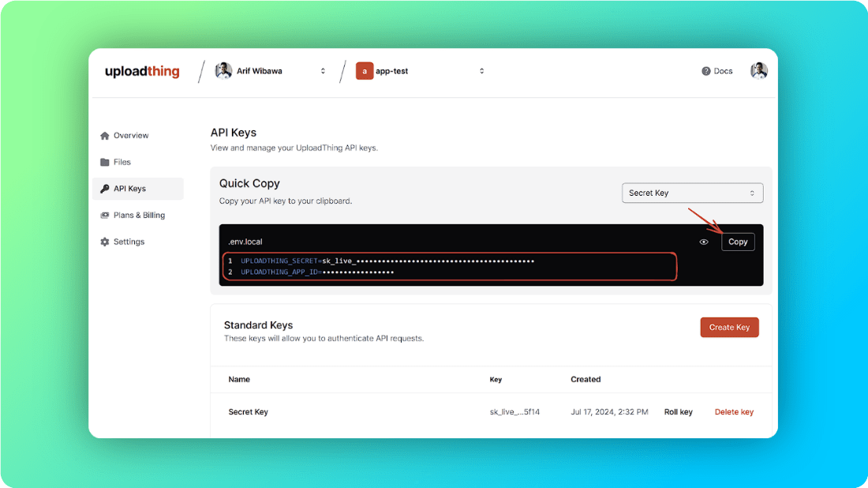This screenshot has width=868, height=488.
Task: Click the Create Key button
Action: 729,328
